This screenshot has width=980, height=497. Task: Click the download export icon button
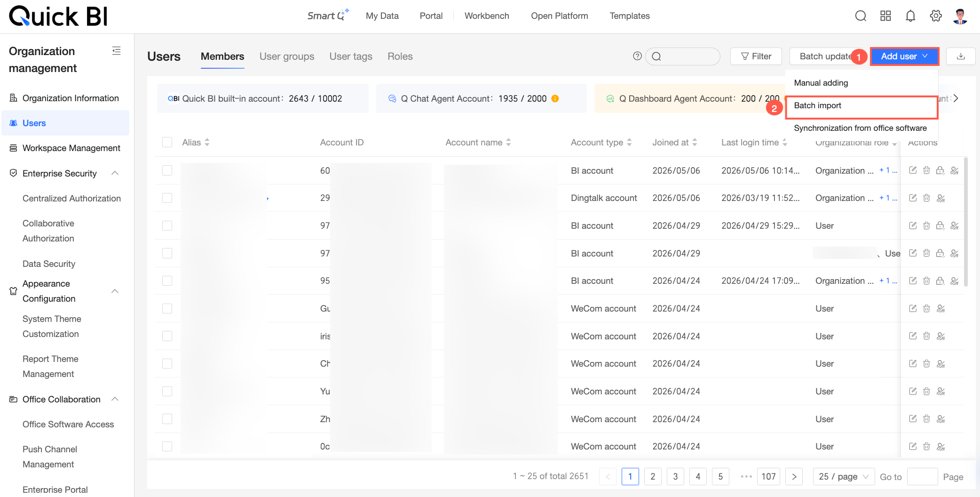coord(961,56)
